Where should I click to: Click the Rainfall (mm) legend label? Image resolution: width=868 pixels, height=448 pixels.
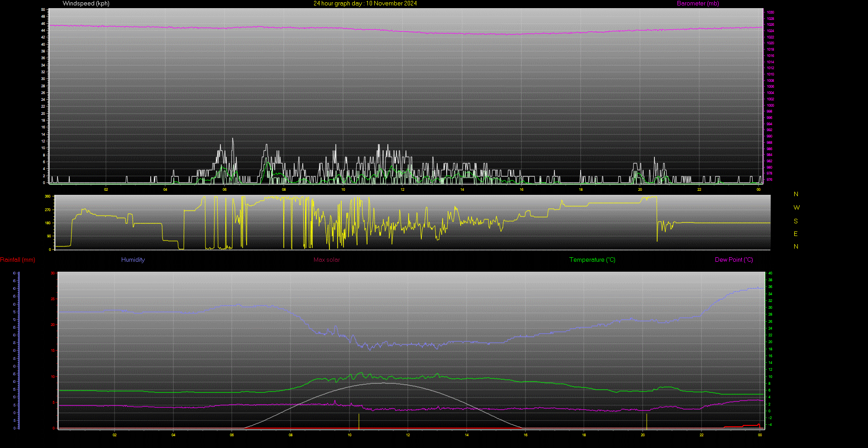(x=18, y=260)
